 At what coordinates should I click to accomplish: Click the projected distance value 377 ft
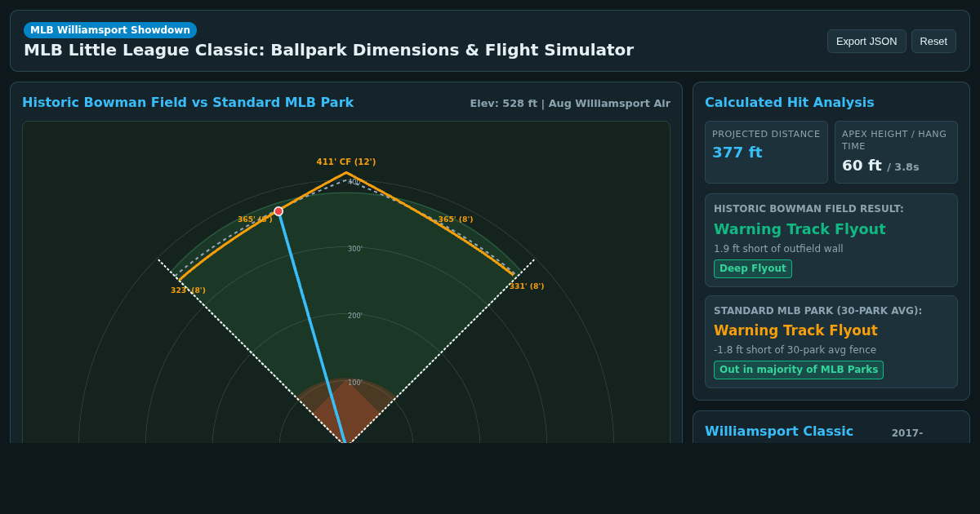click(737, 153)
